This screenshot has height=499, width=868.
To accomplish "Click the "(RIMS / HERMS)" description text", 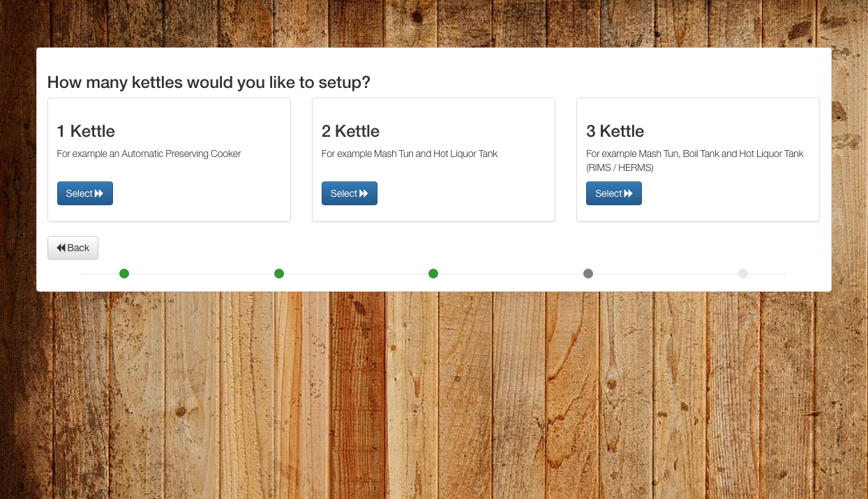I will click(620, 168).
